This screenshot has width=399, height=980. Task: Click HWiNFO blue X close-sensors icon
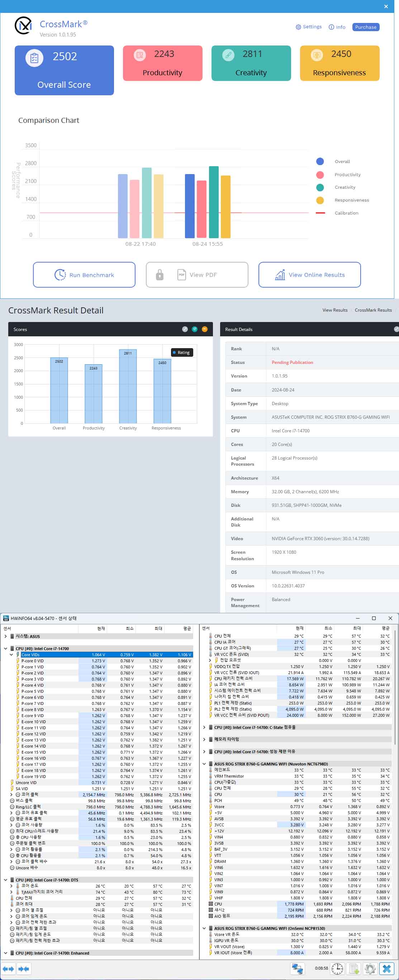[x=387, y=969]
